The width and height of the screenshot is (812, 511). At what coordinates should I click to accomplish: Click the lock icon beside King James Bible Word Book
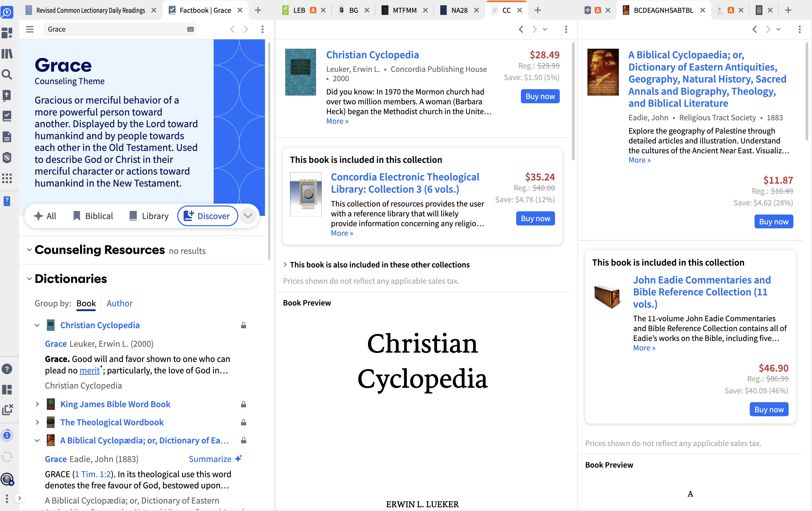click(x=243, y=404)
